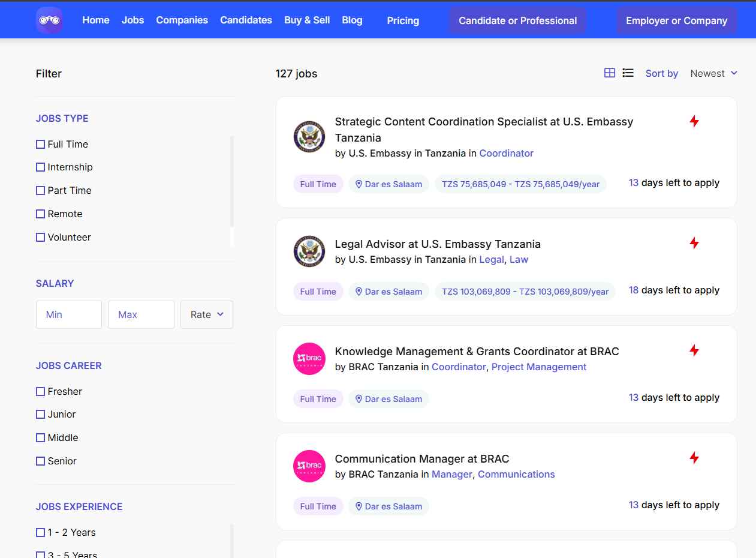The width and height of the screenshot is (756, 558).
Task: Click Dar es Salaam tag on Knowledge Management job
Action: coord(388,399)
